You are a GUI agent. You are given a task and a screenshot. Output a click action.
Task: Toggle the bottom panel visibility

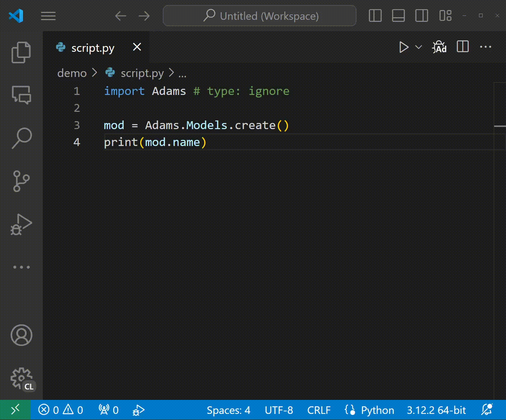point(398,16)
